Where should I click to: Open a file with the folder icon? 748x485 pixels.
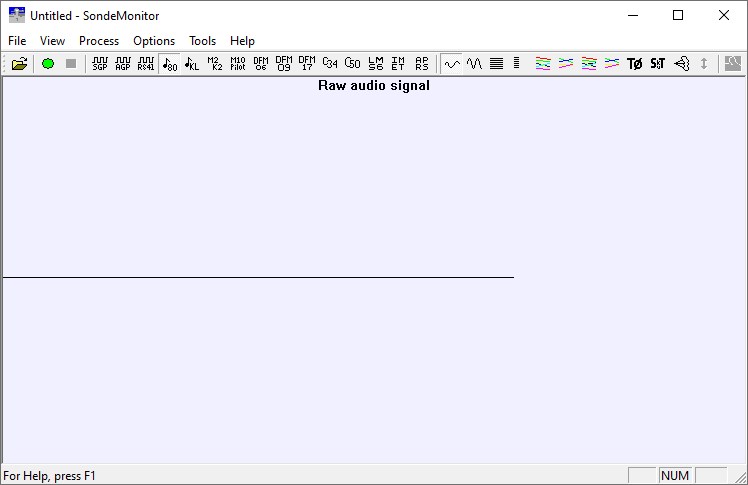(20, 63)
